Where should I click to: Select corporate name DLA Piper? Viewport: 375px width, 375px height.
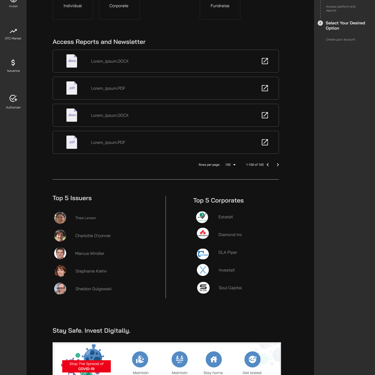click(228, 252)
